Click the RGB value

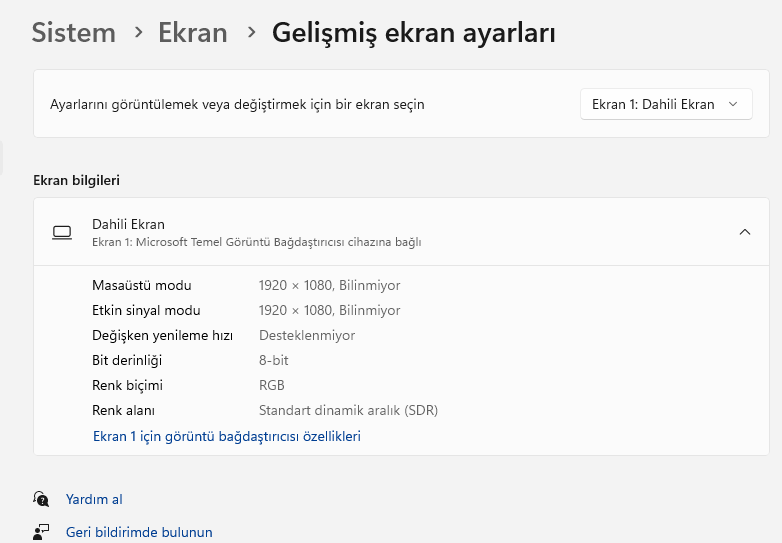tap(272, 385)
